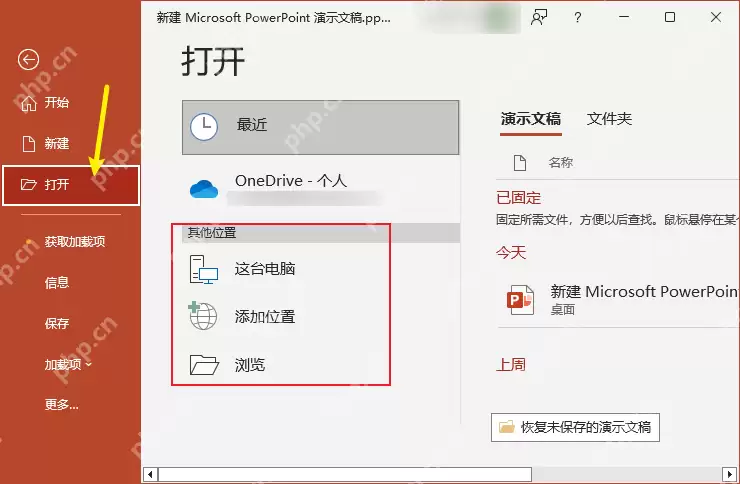The width and height of the screenshot is (740, 484).
Task: Click the 名称 column header
Action: [561, 163]
